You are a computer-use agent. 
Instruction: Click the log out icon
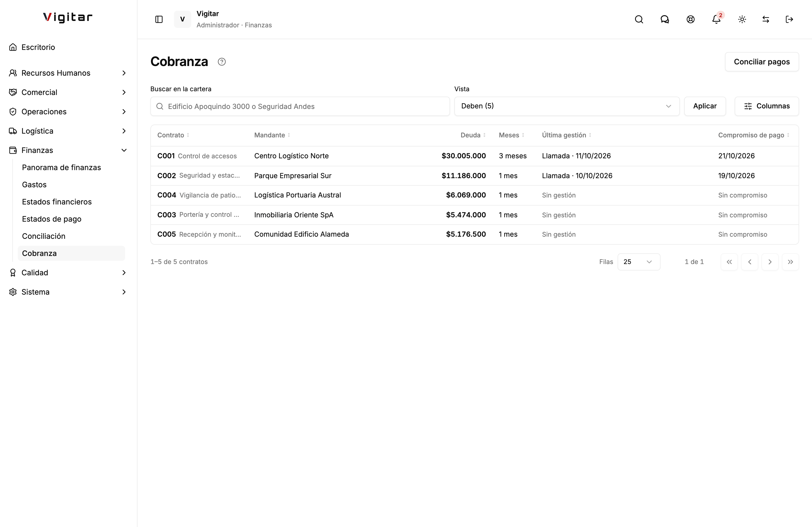[x=789, y=19]
